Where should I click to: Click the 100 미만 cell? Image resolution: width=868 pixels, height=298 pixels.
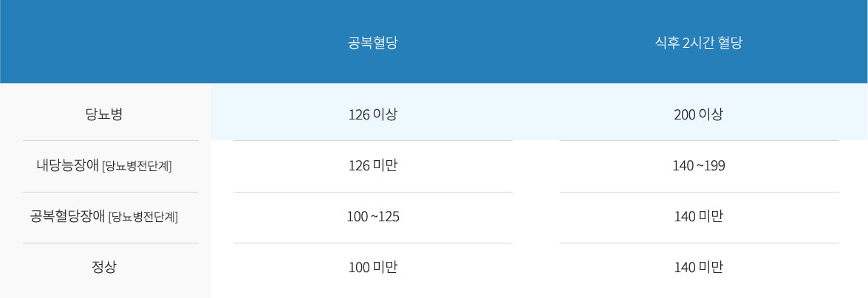coord(372,267)
